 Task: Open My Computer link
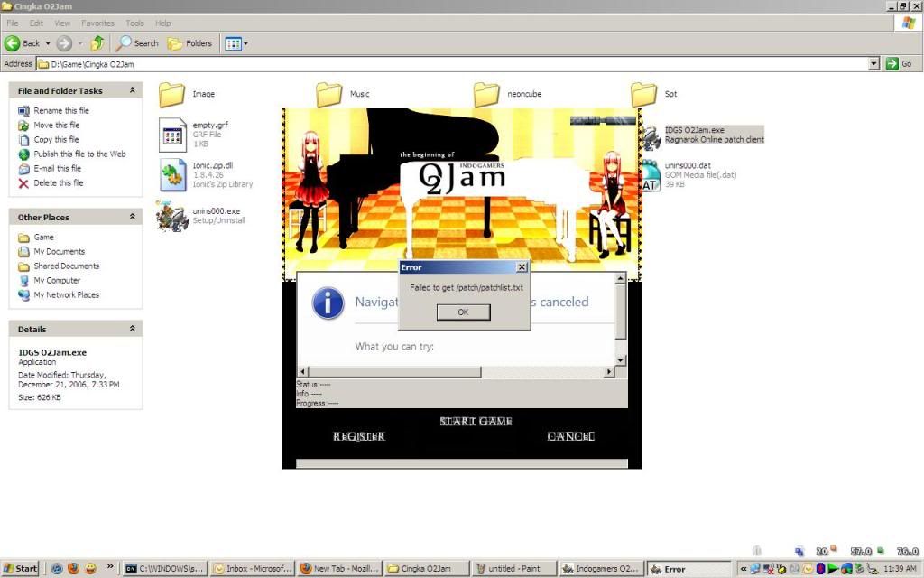click(57, 280)
